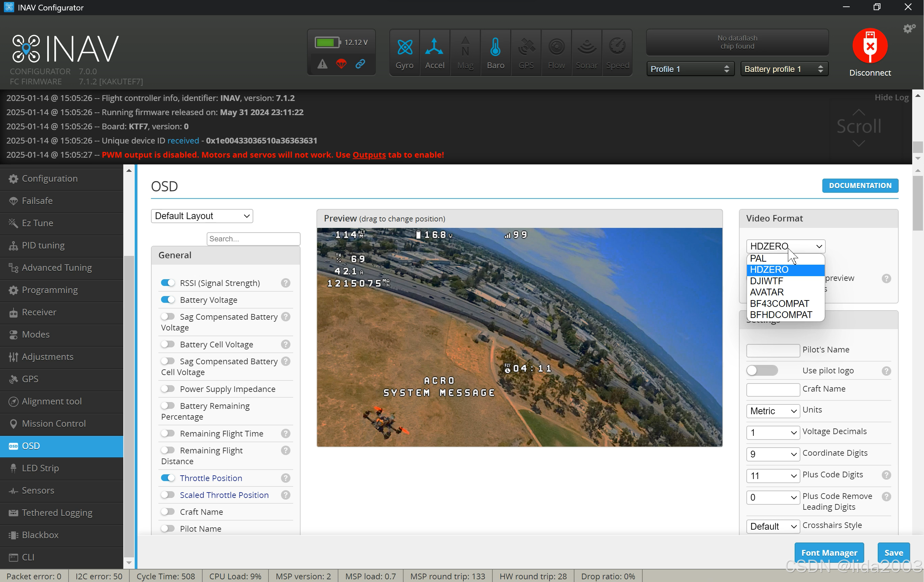Click the red Disconnect USB icon
The height and width of the screenshot is (582, 924).
870,46
